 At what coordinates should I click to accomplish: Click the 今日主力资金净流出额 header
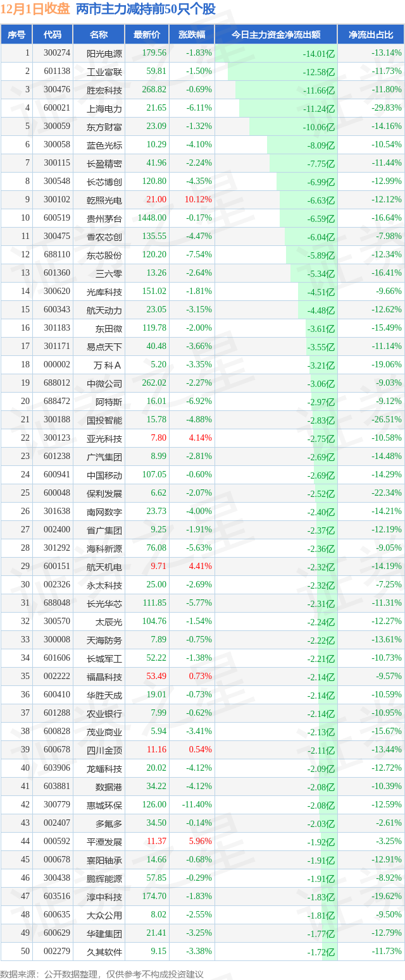point(275,34)
